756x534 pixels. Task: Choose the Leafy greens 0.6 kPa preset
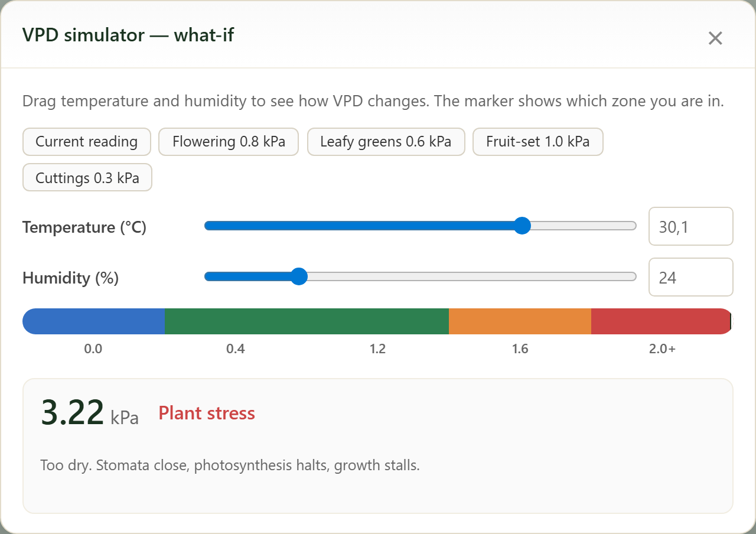(386, 142)
